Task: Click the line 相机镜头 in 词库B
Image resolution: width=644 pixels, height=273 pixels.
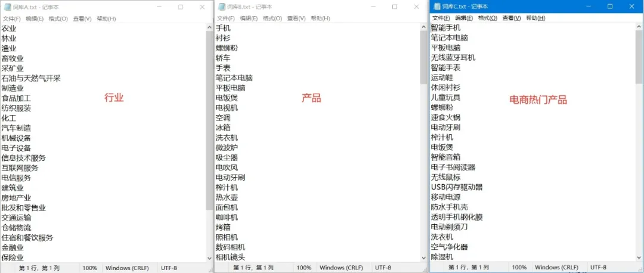Action: [231, 257]
